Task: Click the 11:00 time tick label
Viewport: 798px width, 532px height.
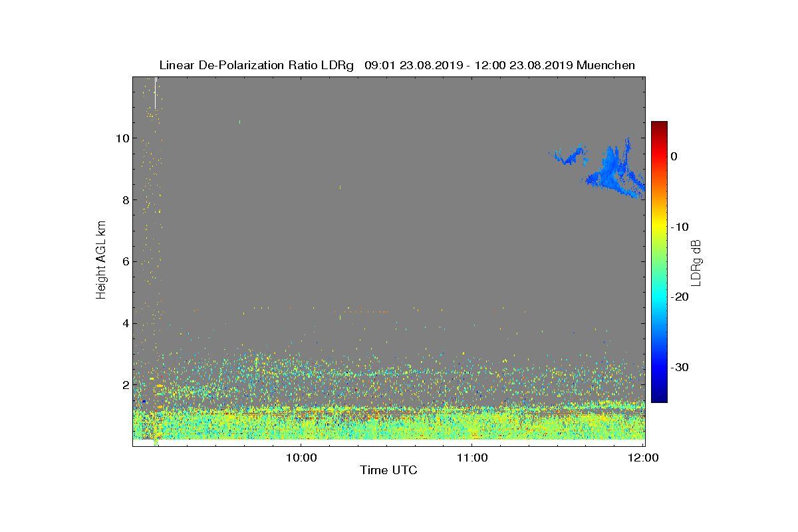Action: click(472, 458)
